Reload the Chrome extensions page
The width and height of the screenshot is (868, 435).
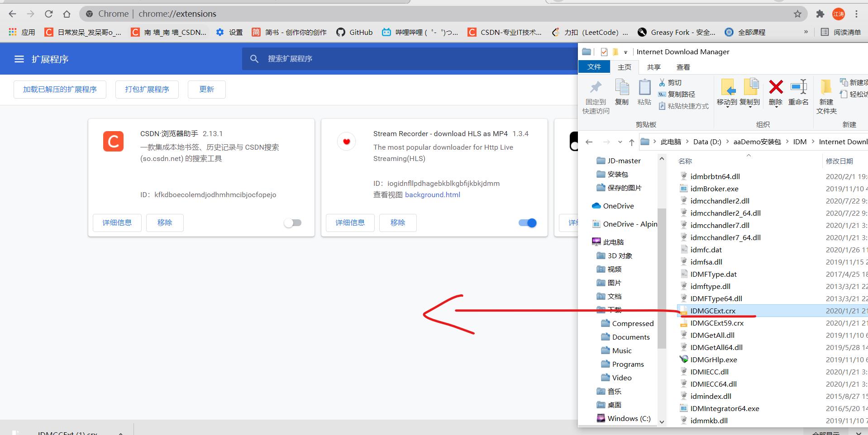point(49,14)
